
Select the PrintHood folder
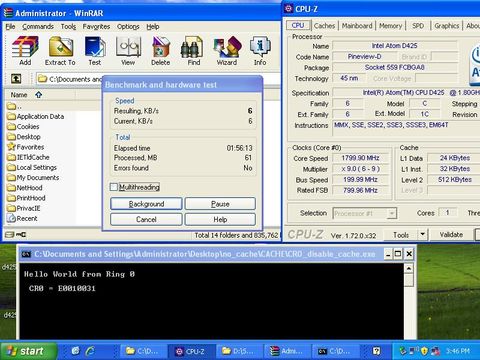26,198
